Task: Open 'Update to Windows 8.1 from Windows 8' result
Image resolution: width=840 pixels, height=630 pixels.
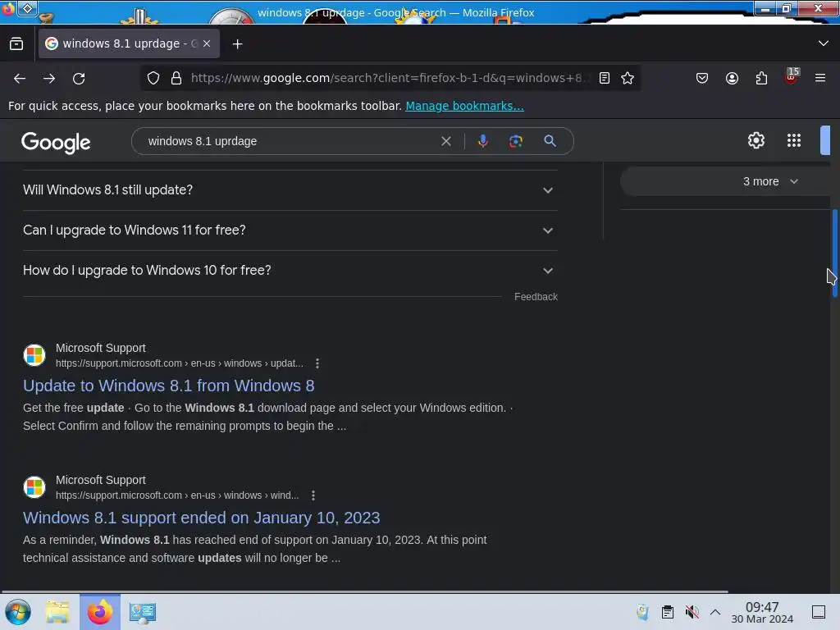Action: tap(169, 386)
